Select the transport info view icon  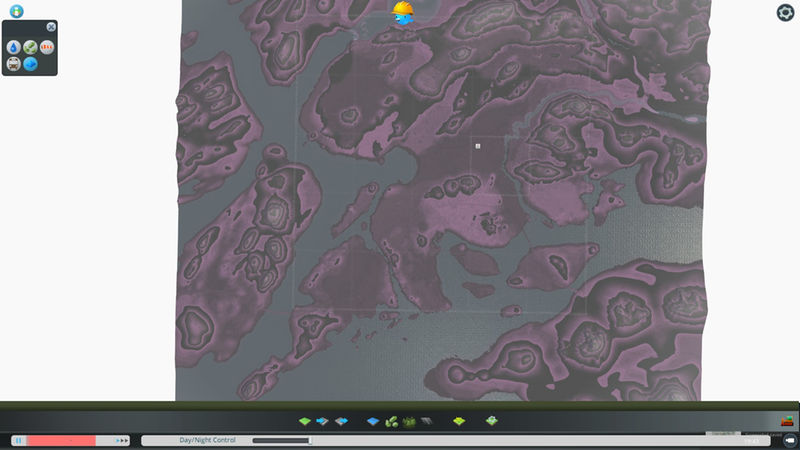[13, 64]
